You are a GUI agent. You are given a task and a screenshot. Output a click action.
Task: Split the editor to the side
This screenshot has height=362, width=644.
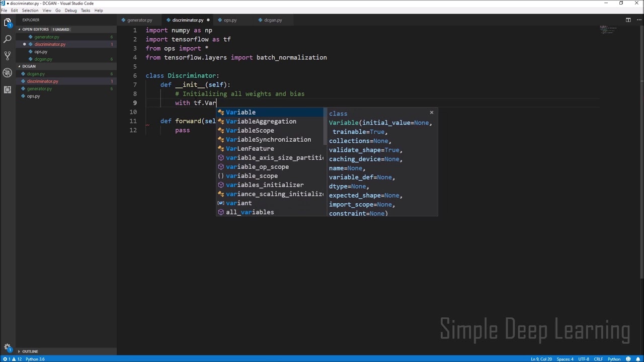628,20
